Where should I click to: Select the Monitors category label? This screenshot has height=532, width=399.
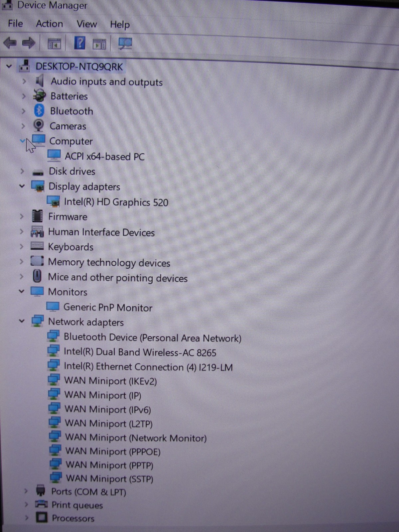[67, 292]
